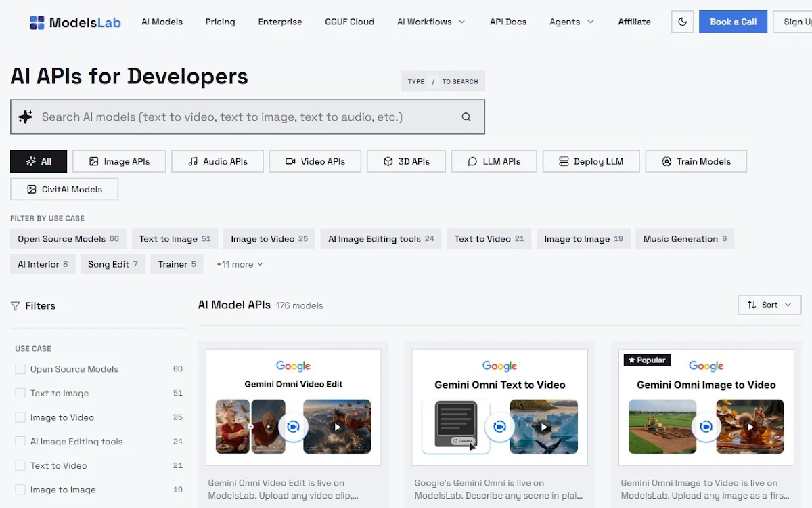The width and height of the screenshot is (812, 508).
Task: Filter by Image to Image 19 chip
Action: (583, 238)
